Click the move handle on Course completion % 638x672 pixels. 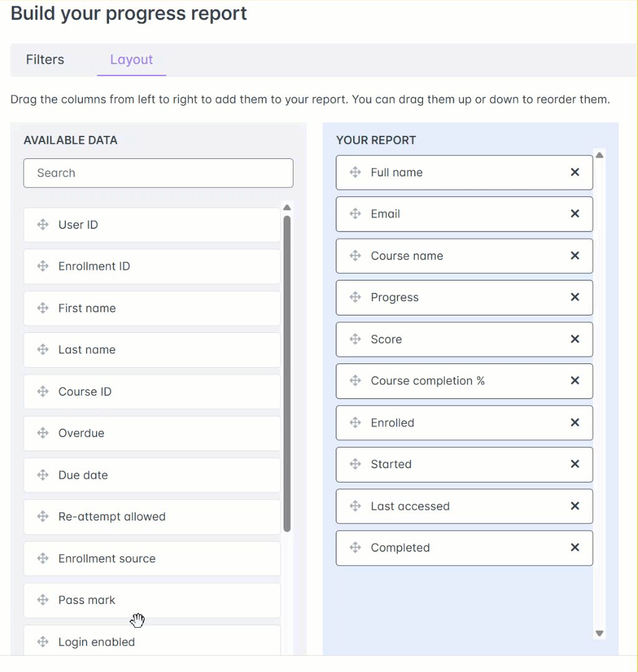(x=355, y=381)
